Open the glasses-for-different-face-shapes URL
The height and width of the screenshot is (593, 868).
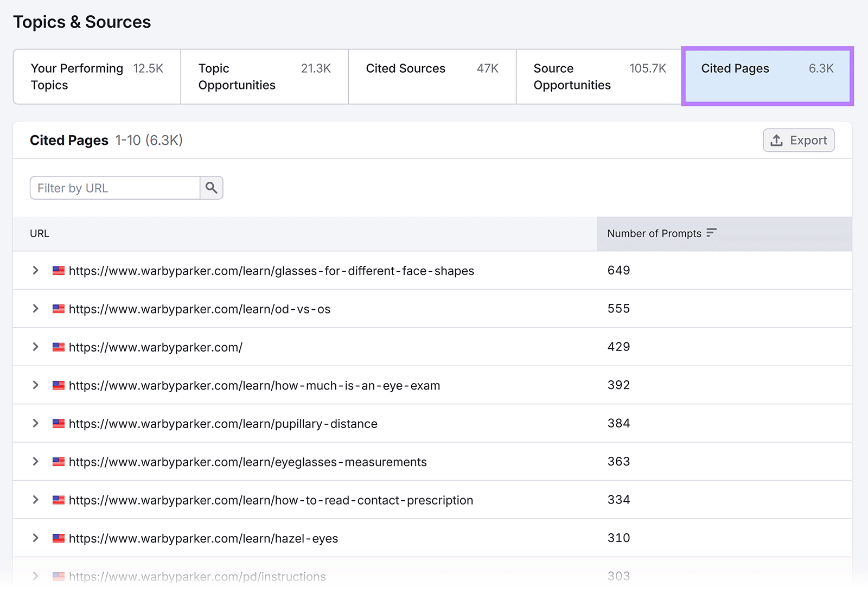pos(271,271)
